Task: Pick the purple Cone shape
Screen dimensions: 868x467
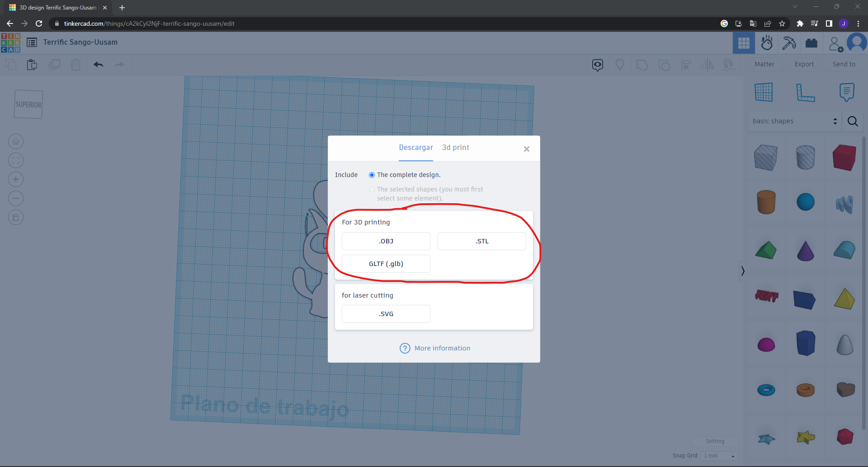Action: [805, 251]
